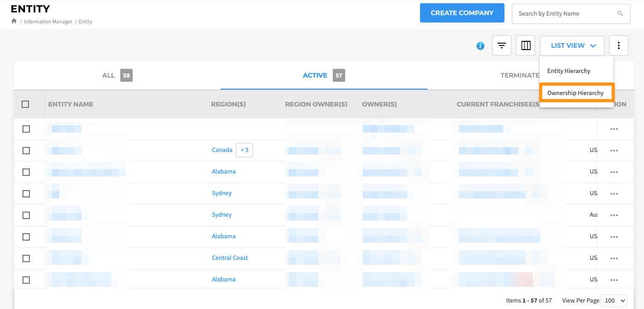Check the Canada region row checkbox
Screen dimensions: 644x309
[x=26, y=151]
